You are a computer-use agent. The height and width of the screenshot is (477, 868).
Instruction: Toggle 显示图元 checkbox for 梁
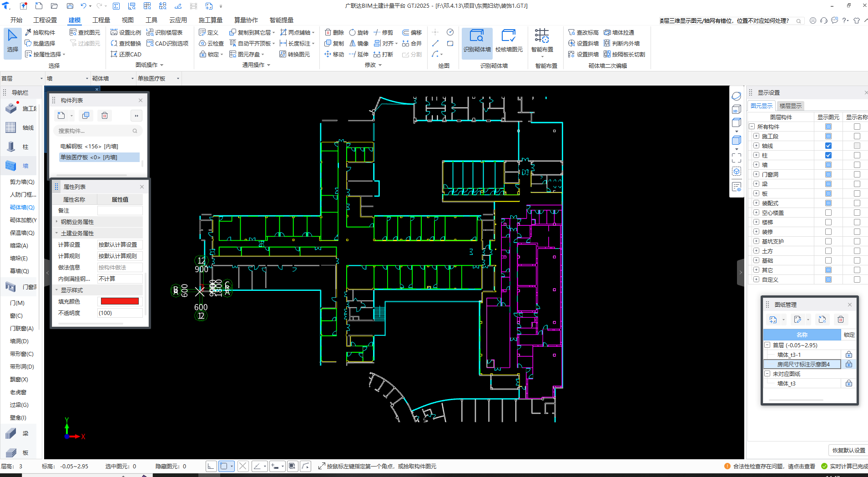(x=828, y=184)
